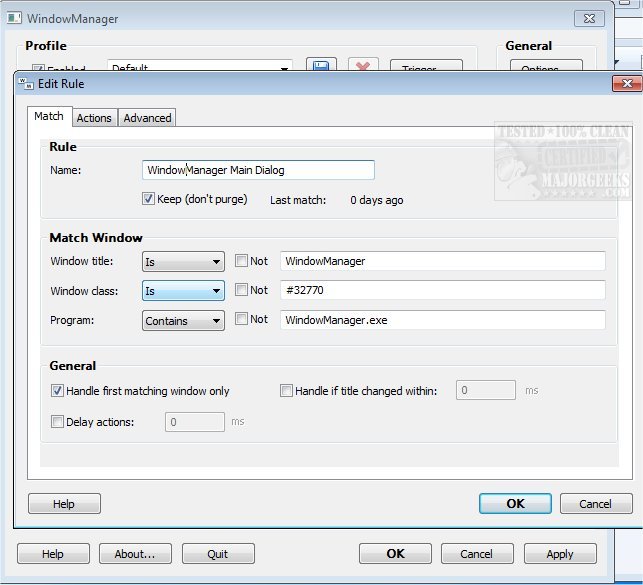Image resolution: width=643 pixels, height=585 pixels.
Task: Open the Window class match type dropdown
Action: pos(183,291)
